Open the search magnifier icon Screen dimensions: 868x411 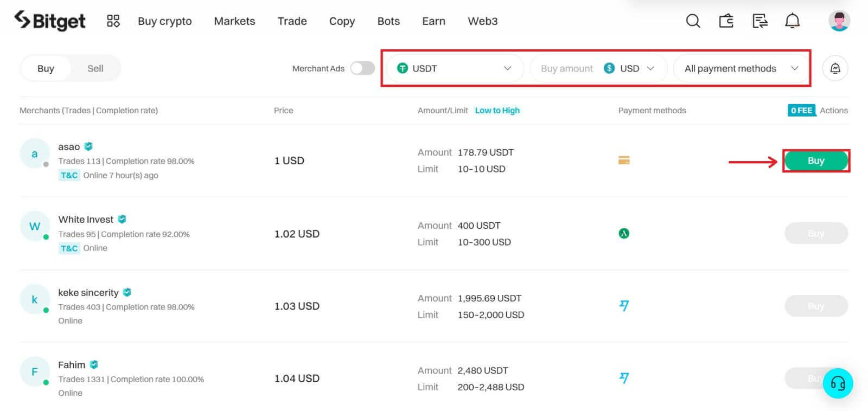tap(693, 21)
